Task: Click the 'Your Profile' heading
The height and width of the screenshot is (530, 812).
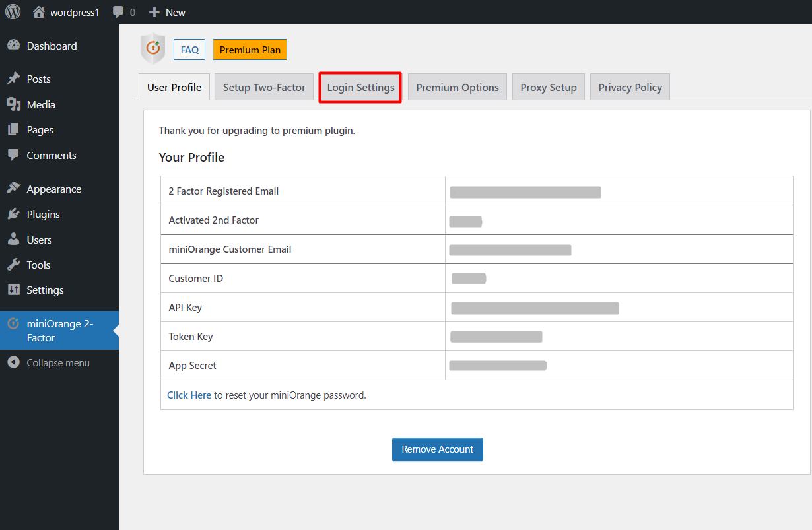Action: pos(191,157)
